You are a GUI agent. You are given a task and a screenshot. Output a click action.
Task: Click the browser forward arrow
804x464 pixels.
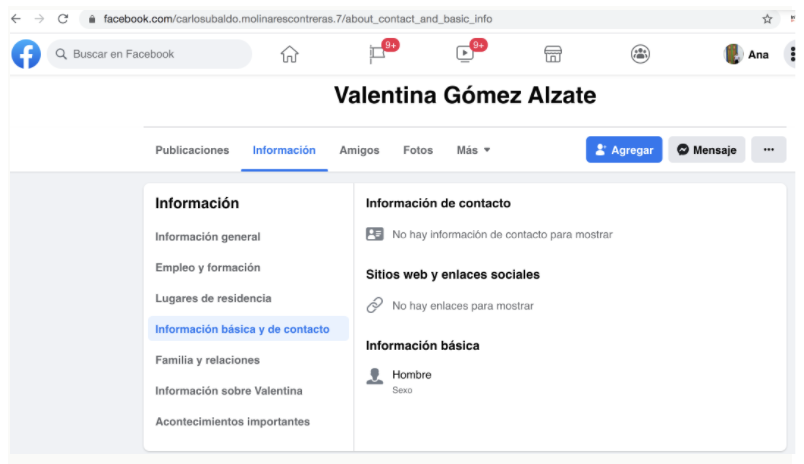[x=39, y=19]
